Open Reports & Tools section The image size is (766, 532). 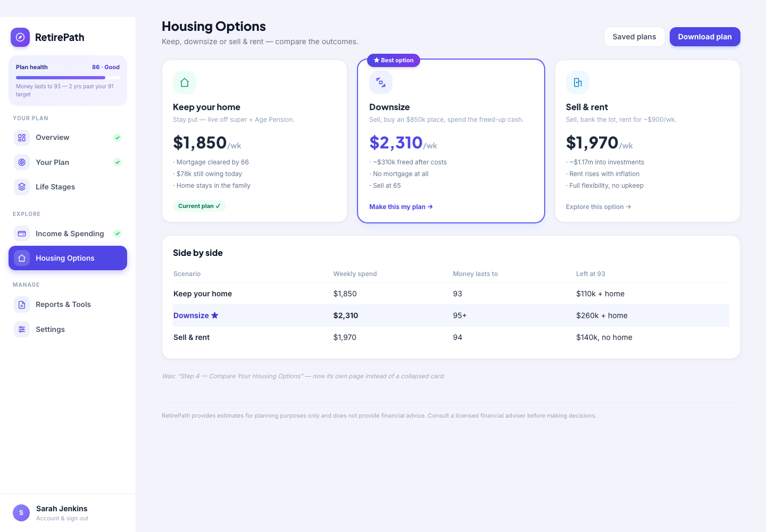click(68, 304)
